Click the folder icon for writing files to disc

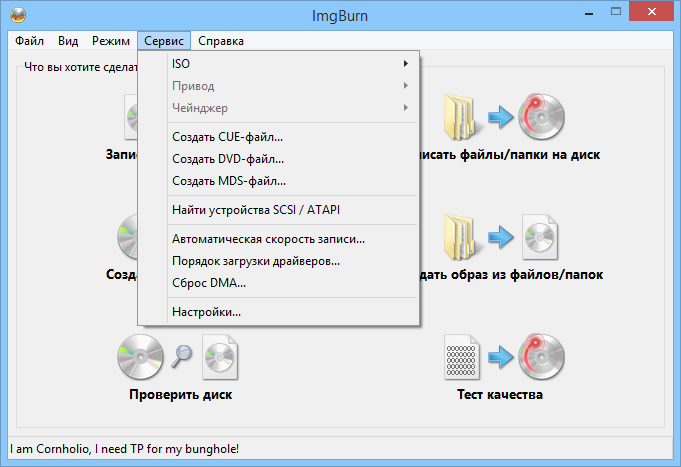click(x=462, y=117)
